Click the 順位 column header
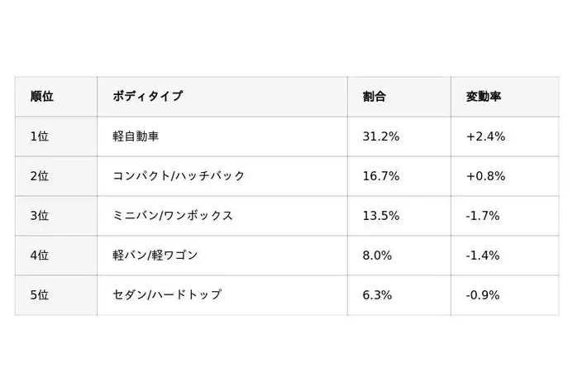Viewport: 587px width, 392px height. (x=42, y=97)
